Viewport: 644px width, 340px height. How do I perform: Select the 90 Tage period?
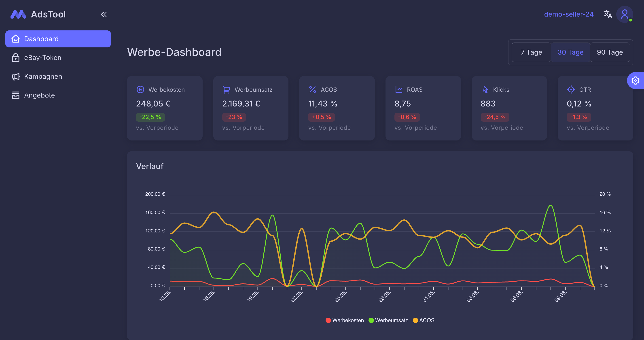point(610,52)
